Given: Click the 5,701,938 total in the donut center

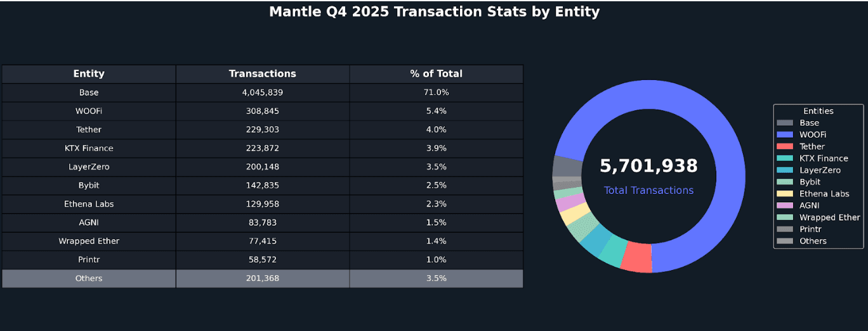Looking at the screenshot, I should point(648,166).
